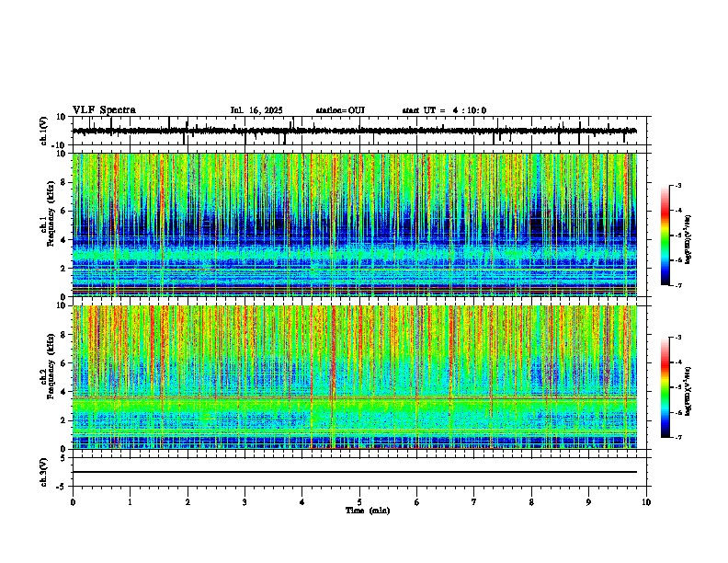The width and height of the screenshot is (728, 563).
Task: Click the '6' kHz tick on ch.1 spectrogram
Action: [x=63, y=211]
